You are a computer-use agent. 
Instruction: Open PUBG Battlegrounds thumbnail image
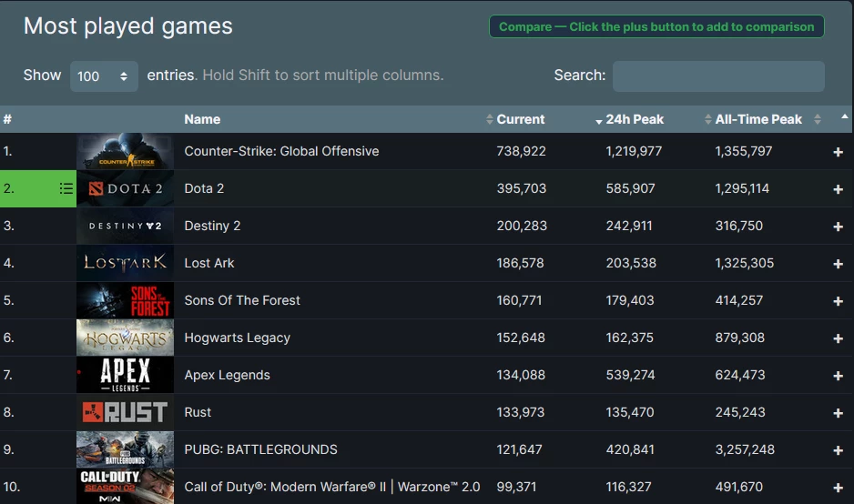126,449
